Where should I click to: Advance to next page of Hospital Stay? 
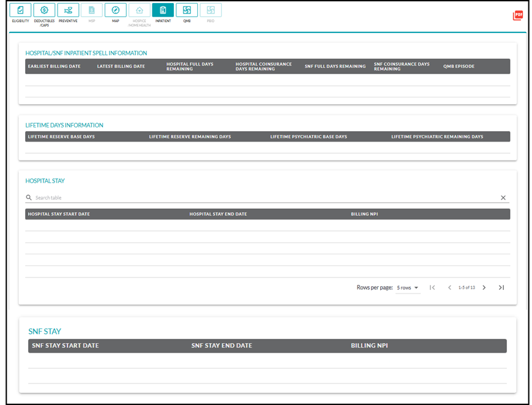tap(484, 287)
